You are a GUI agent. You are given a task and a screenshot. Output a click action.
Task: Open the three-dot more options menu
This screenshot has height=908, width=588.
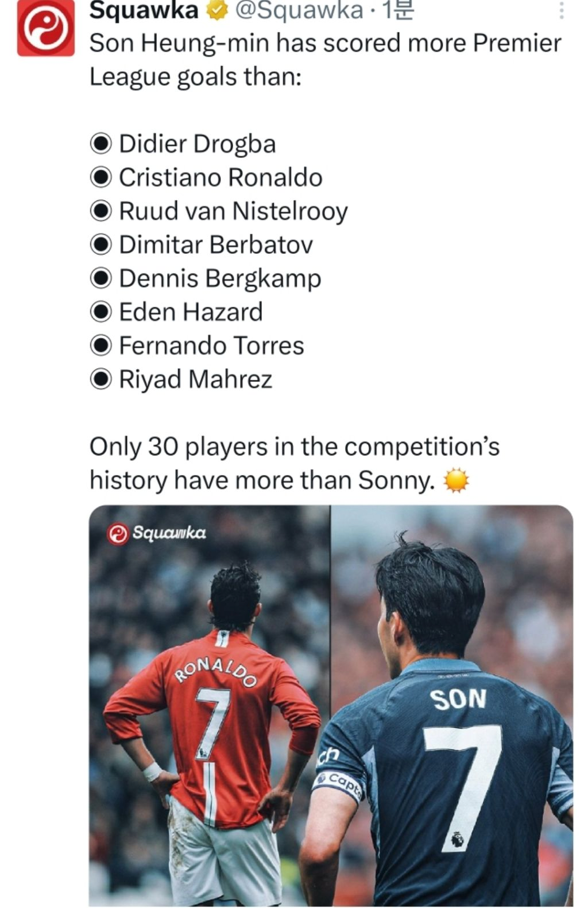click(561, 10)
